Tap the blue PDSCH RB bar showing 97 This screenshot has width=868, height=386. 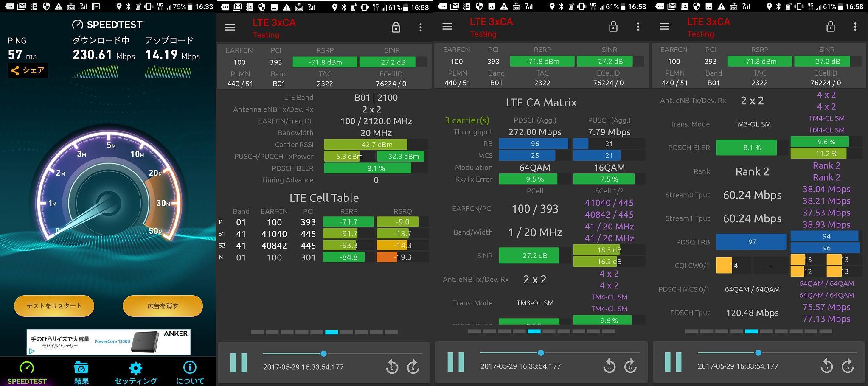coord(752,242)
